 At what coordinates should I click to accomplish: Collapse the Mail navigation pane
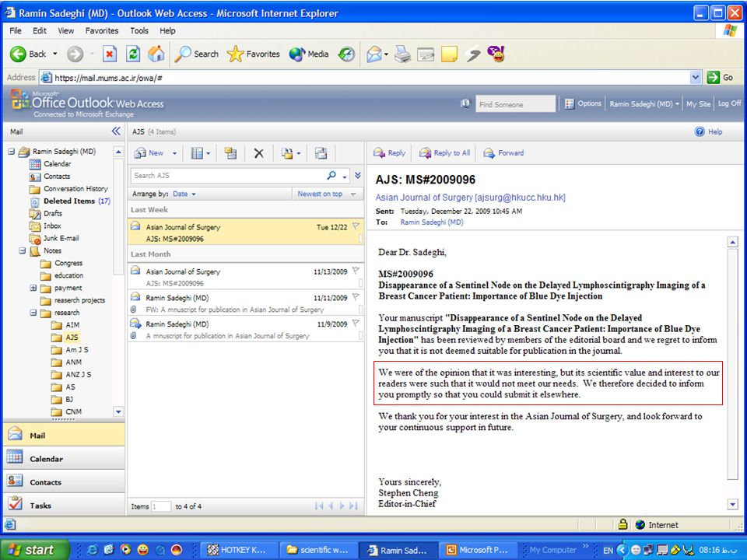[x=116, y=131]
